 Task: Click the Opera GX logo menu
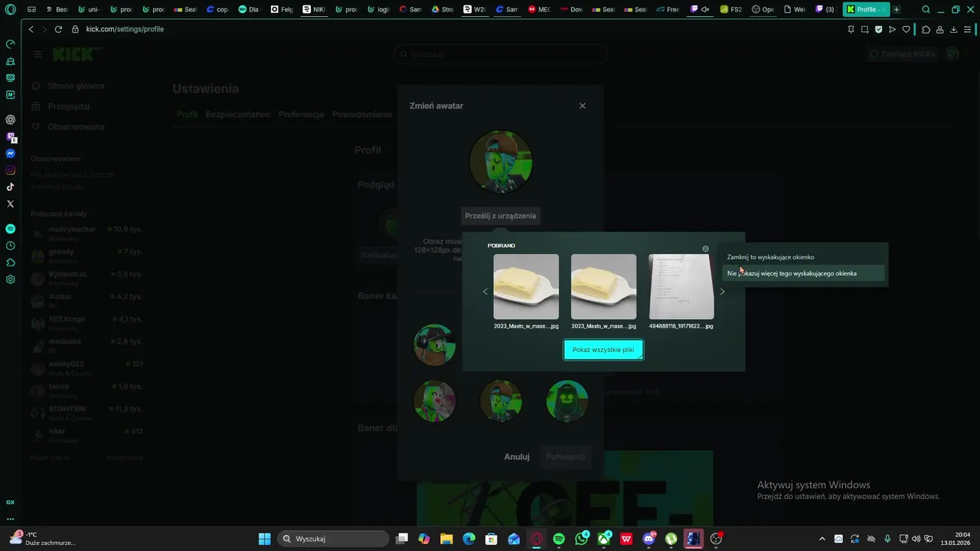pyautogui.click(x=11, y=10)
